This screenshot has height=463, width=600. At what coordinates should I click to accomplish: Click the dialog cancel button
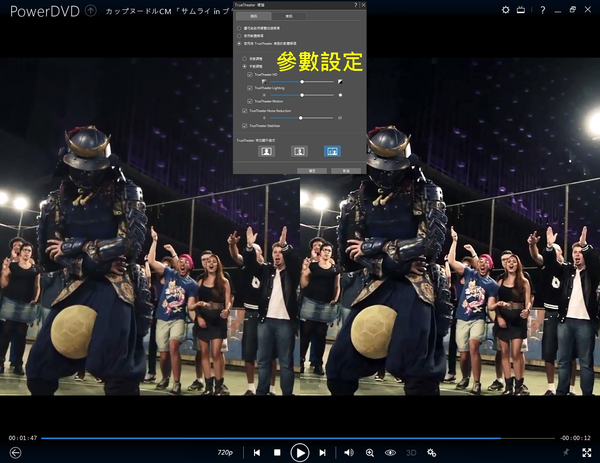tap(345, 171)
